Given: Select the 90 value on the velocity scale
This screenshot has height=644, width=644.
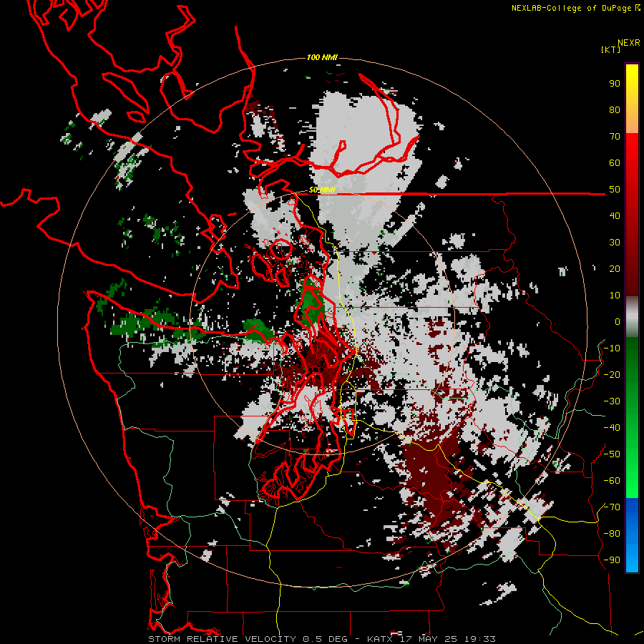Looking at the screenshot, I should click(x=615, y=84).
